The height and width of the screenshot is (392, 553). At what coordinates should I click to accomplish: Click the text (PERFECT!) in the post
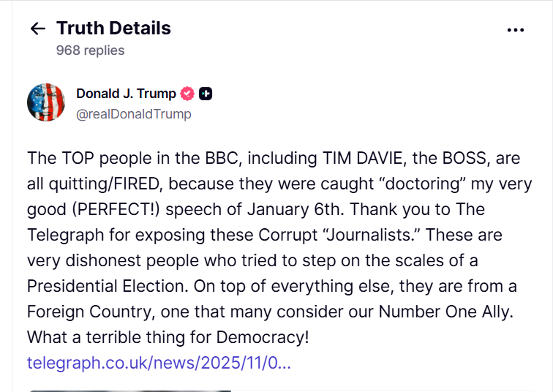pyautogui.click(x=116, y=209)
